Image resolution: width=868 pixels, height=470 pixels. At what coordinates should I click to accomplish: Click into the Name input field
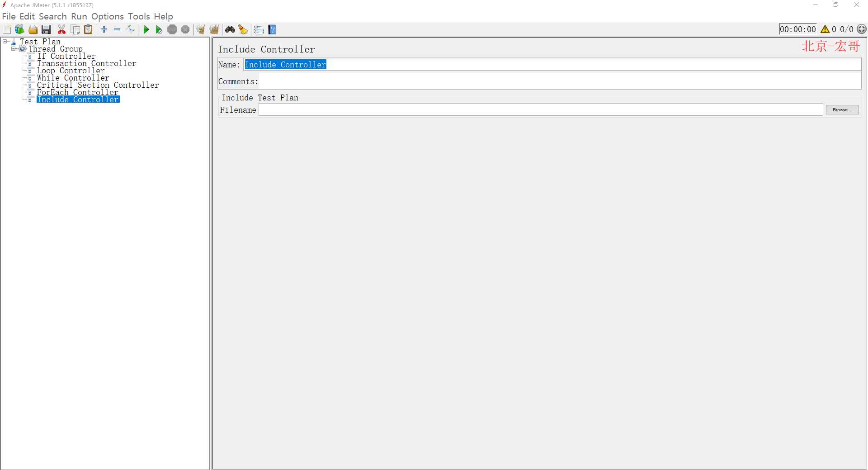(x=552, y=65)
